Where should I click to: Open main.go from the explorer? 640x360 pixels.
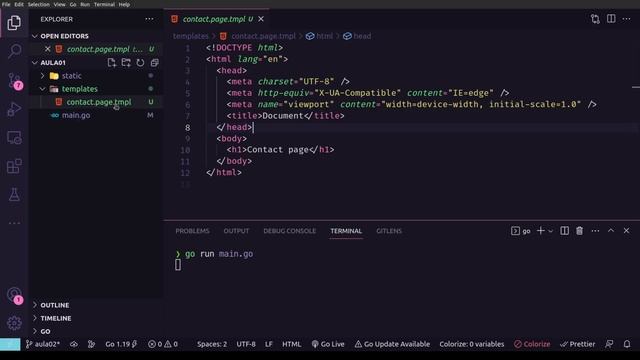tap(76, 115)
